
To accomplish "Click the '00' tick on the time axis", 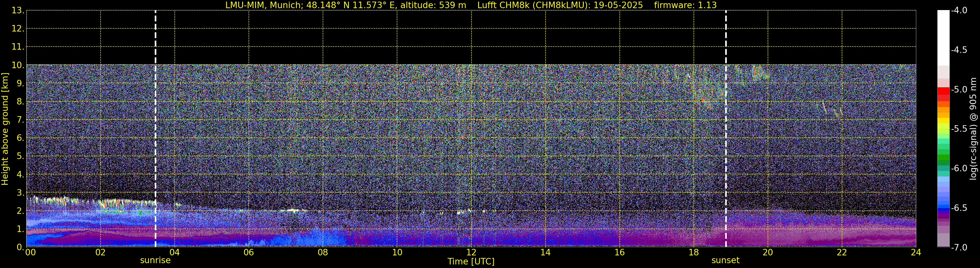I will [x=31, y=253].
